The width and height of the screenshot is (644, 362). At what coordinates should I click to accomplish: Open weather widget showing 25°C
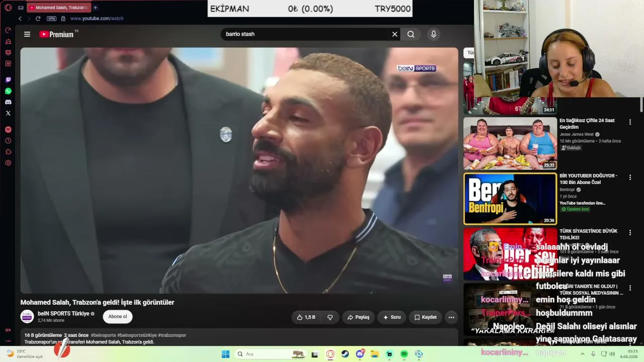[24, 354]
